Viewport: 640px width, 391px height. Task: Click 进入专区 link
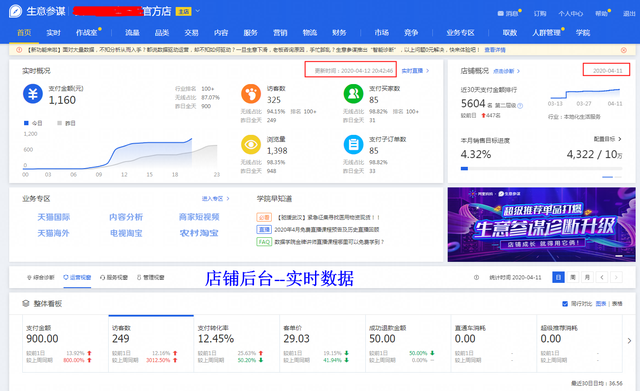216,199
